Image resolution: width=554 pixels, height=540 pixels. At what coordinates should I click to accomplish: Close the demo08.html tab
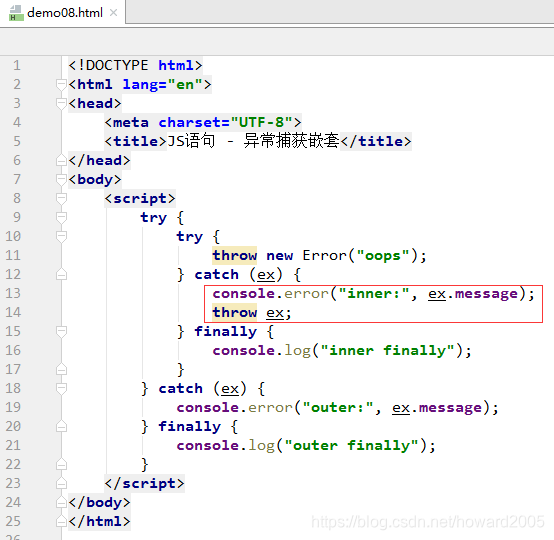[x=113, y=13]
